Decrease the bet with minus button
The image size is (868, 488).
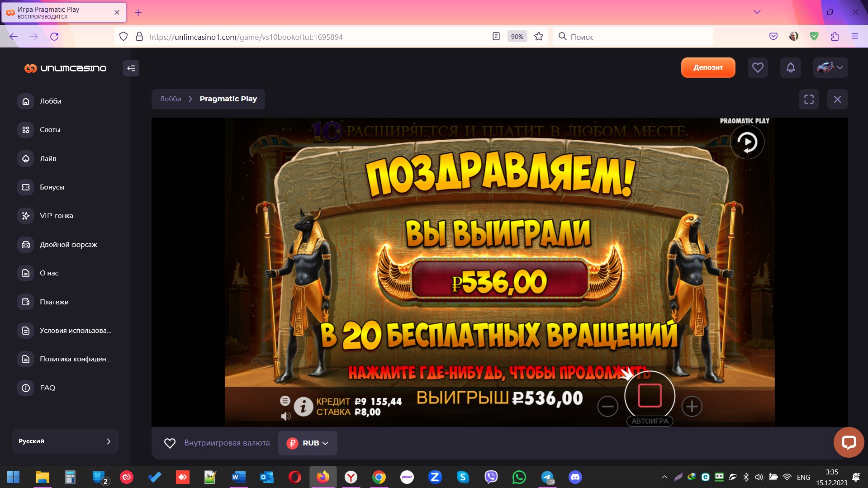tap(607, 407)
